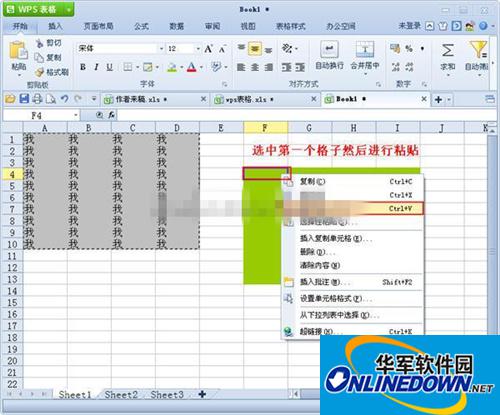Switch to the 页面布局 ribbon tab
The width and height of the screenshot is (500, 415).
[x=98, y=26]
